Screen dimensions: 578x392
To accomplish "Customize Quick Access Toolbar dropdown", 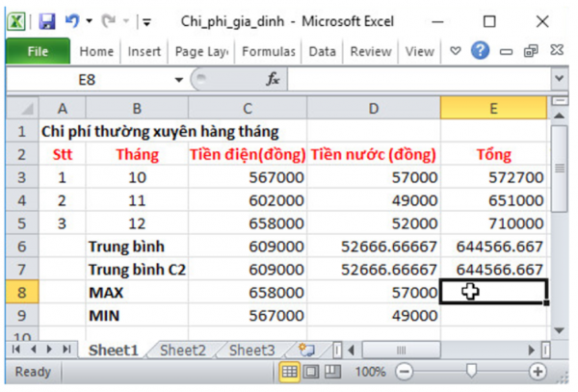I will click(147, 22).
